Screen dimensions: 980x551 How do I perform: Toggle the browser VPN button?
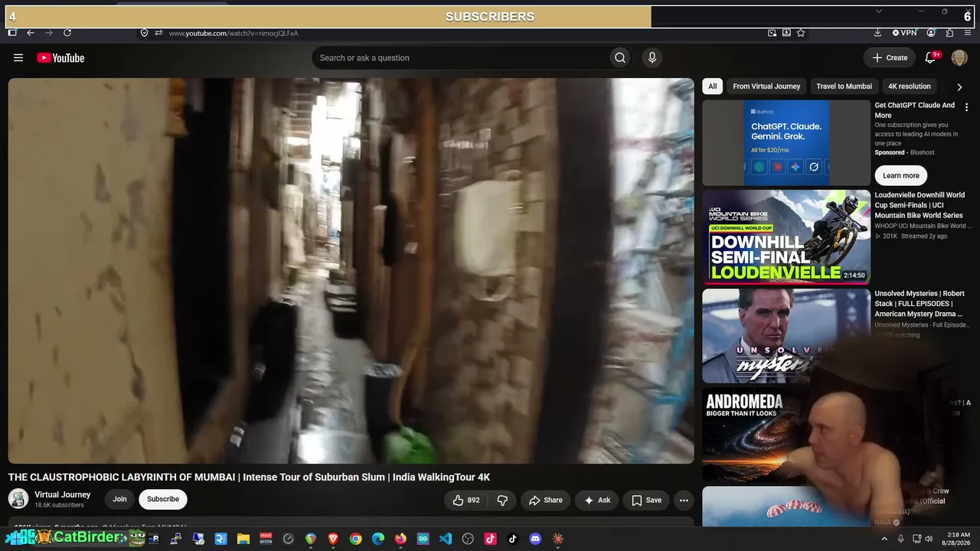click(x=904, y=33)
